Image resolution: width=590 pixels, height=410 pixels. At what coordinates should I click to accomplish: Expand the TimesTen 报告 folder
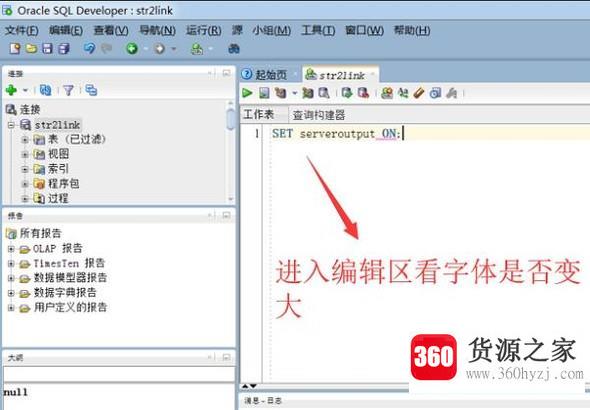click(x=11, y=264)
